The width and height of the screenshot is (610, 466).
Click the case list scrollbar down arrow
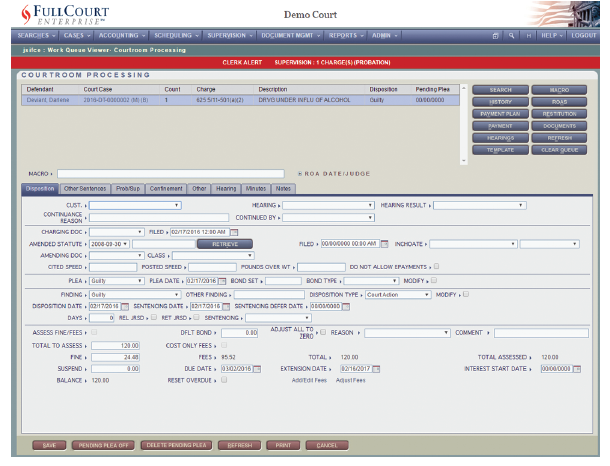(x=464, y=161)
